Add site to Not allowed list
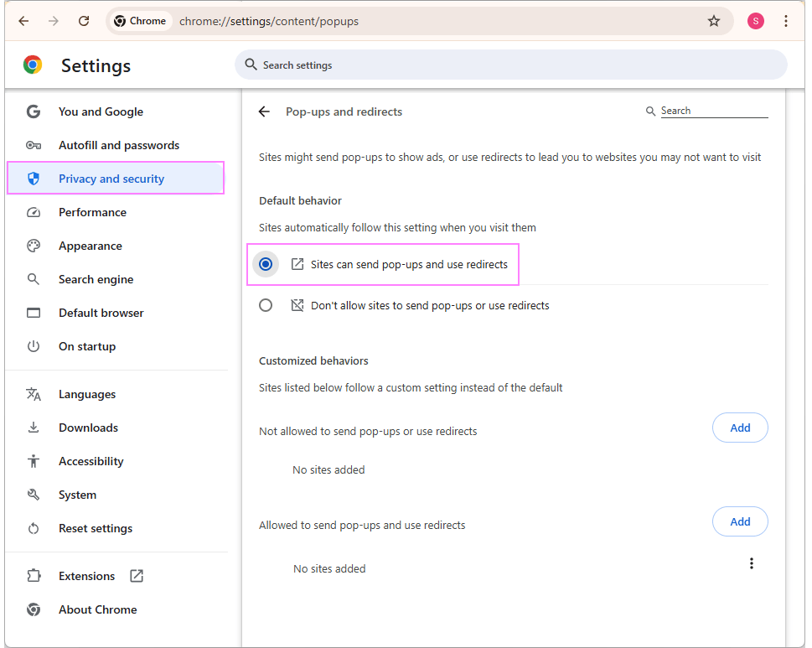This screenshot has height=648, width=812. pyautogui.click(x=740, y=428)
